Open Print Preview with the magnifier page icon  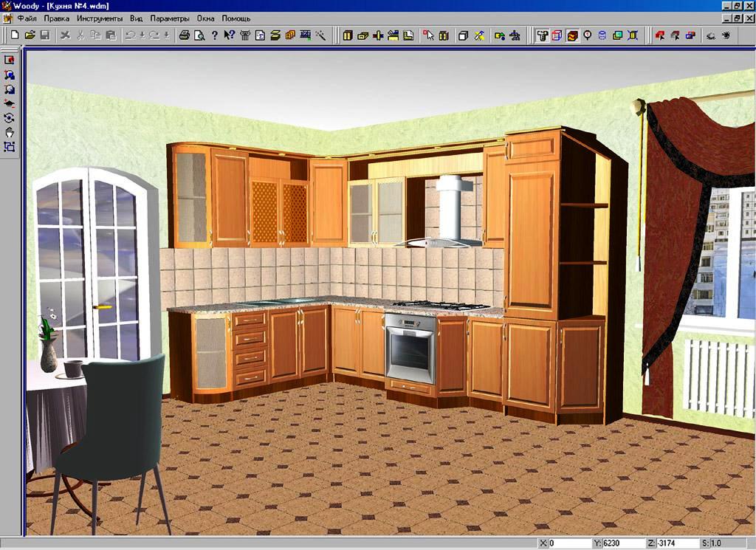[x=199, y=35]
